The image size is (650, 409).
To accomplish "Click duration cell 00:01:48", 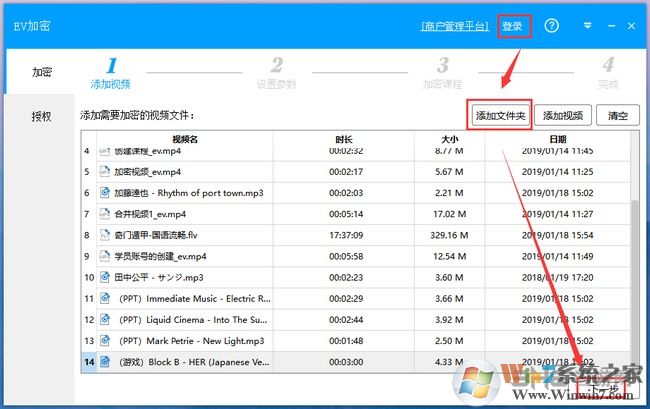I will pos(346,341).
